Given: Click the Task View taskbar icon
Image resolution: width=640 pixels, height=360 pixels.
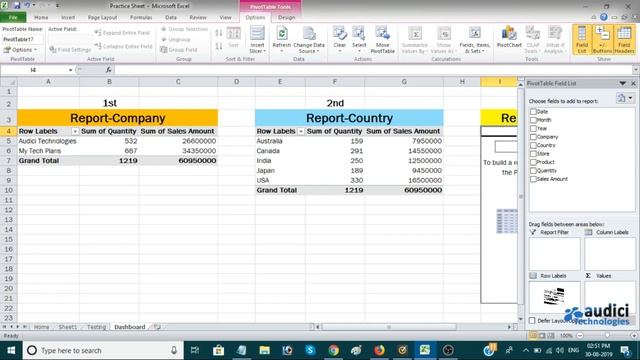Looking at the screenshot, I should click(x=195, y=350).
